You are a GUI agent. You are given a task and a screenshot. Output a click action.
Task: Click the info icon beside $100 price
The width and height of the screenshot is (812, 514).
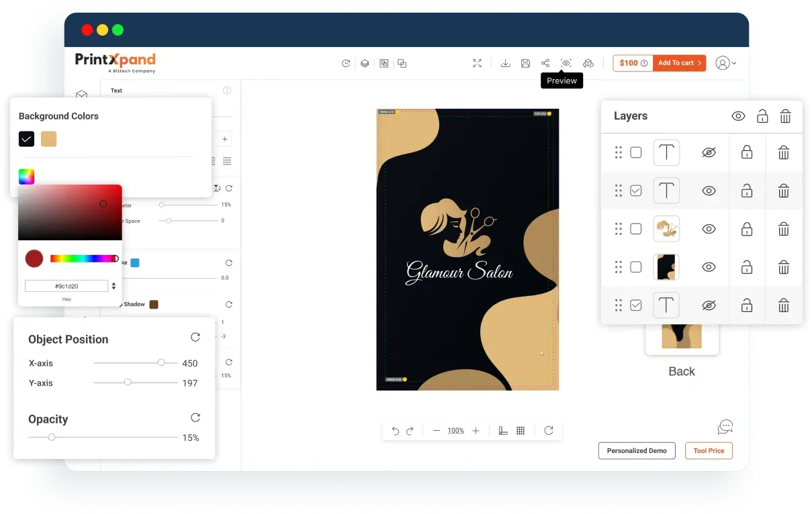(x=644, y=63)
